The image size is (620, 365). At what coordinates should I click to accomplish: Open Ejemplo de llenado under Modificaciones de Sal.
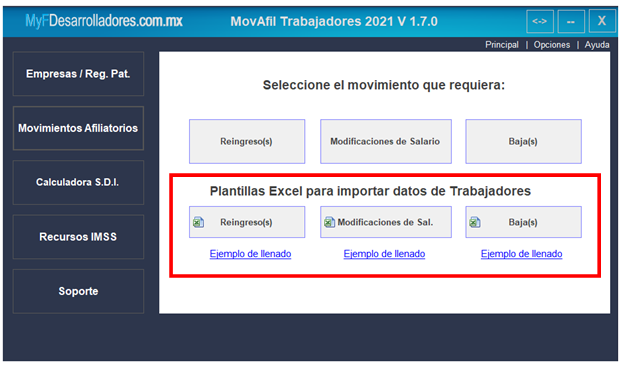pos(384,254)
